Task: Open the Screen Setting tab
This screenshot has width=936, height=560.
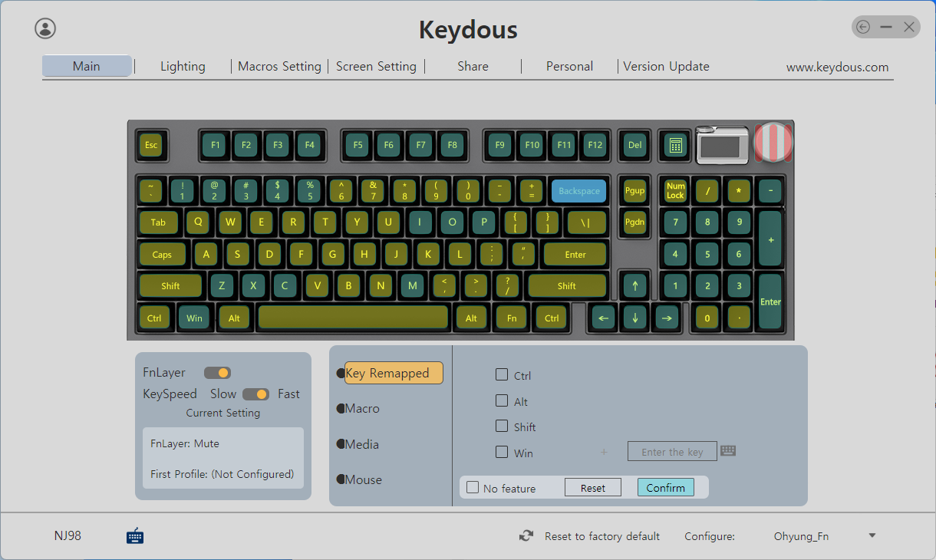Action: (x=376, y=66)
